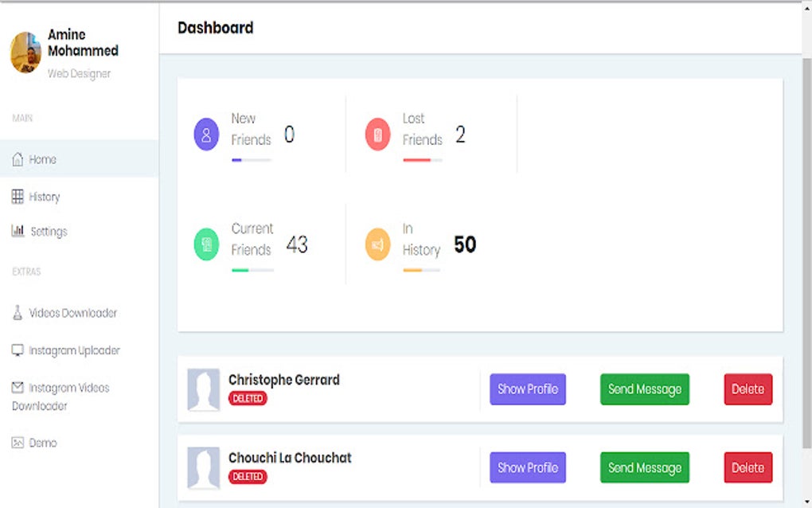Click Chouchi La Chouchat avatar thumbnail
Image resolution: width=812 pixels, height=508 pixels.
click(204, 468)
